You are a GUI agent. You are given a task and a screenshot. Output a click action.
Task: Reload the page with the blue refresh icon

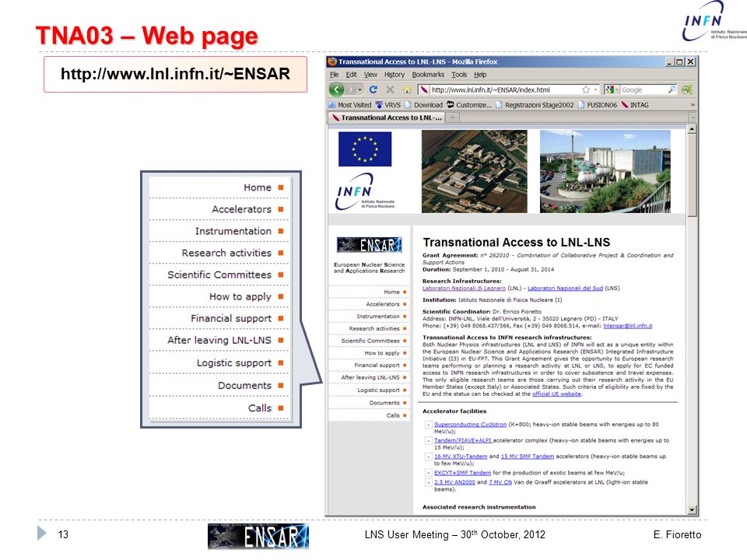coord(373,89)
